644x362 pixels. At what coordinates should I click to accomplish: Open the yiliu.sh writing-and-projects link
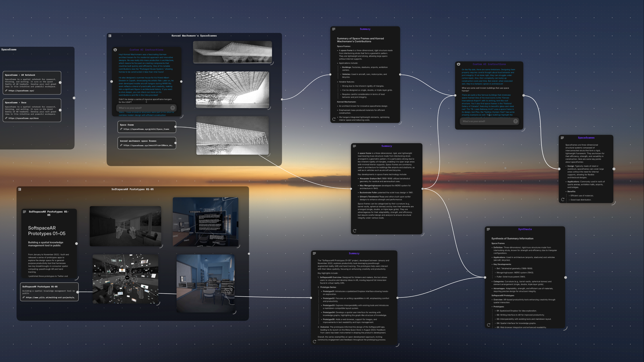point(50,297)
